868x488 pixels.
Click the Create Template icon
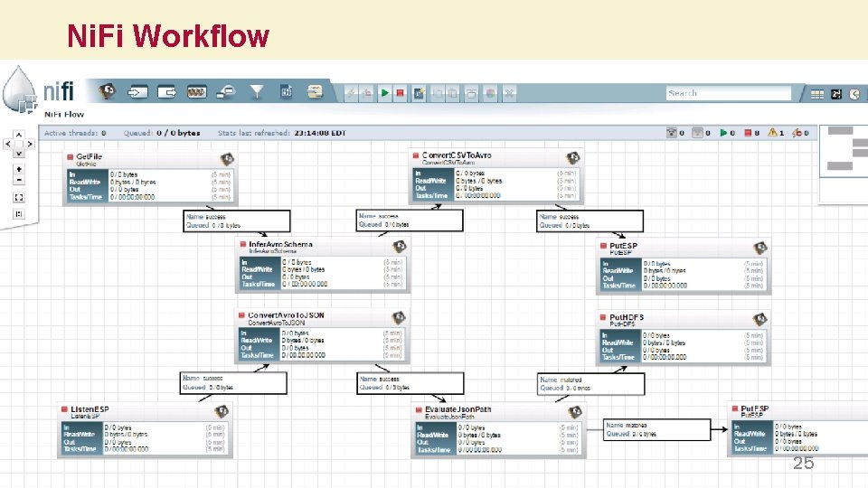419,93
